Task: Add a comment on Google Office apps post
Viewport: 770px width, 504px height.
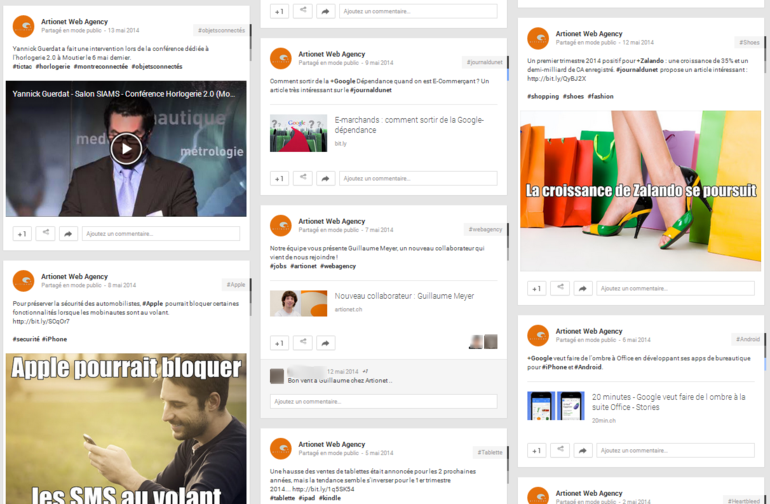Action: pos(676,450)
